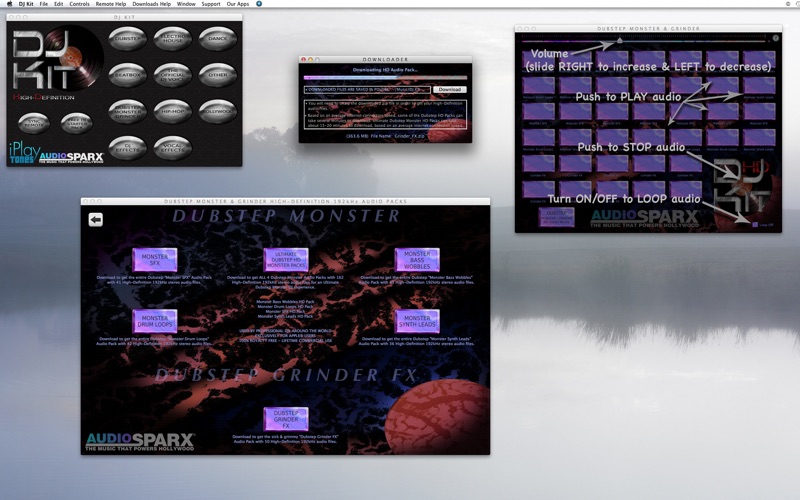
Task: Open the Controls menu
Action: tap(80, 4)
